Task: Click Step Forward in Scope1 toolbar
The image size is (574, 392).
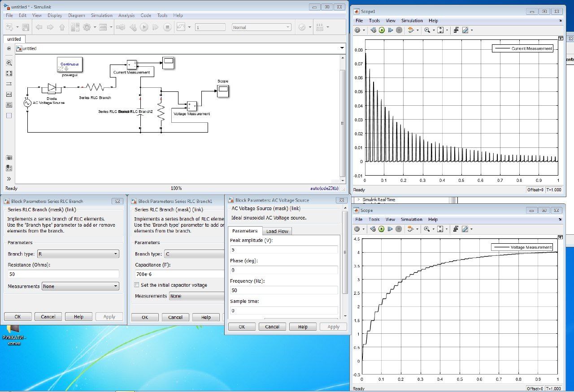Action: click(x=391, y=30)
